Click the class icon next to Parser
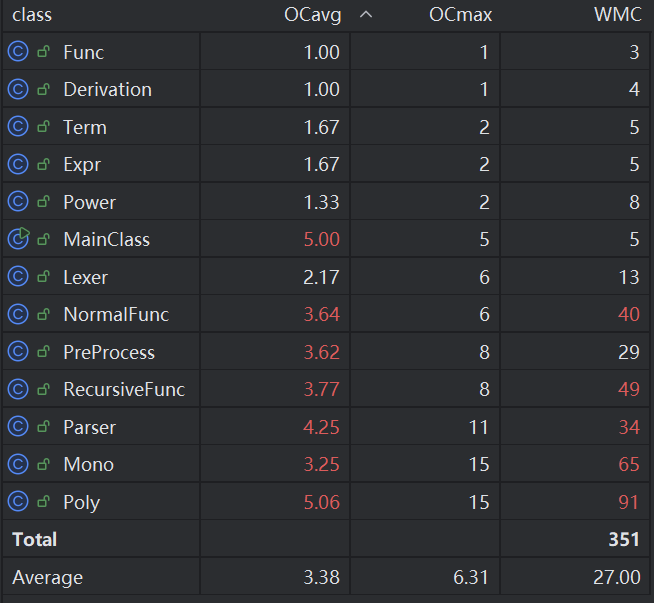 point(18,427)
